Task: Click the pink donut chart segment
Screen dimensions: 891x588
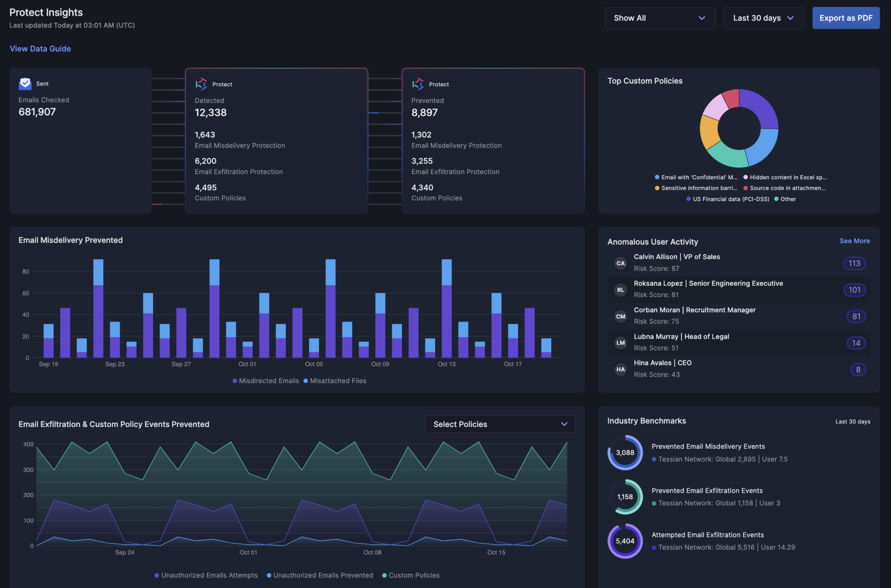Action: click(x=717, y=107)
